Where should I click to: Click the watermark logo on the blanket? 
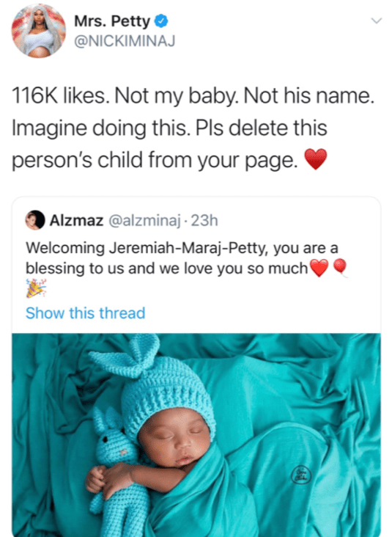(301, 475)
